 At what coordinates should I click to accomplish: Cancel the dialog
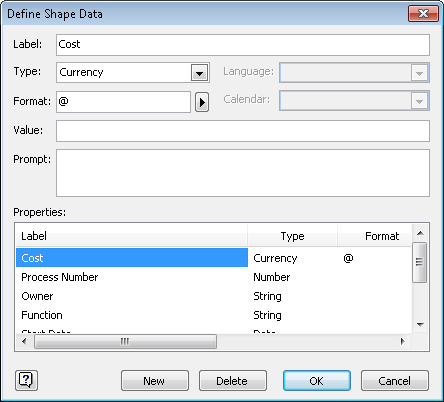point(395,380)
